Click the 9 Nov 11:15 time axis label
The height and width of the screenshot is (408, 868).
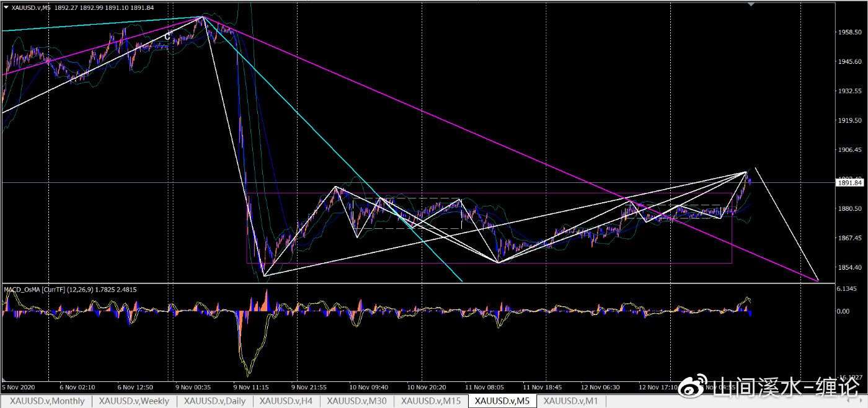(252, 387)
